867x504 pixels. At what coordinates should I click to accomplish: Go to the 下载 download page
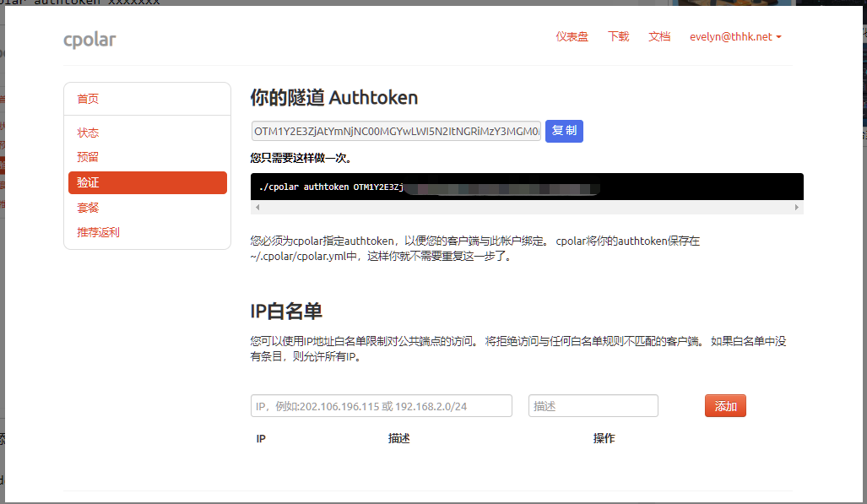coord(618,37)
